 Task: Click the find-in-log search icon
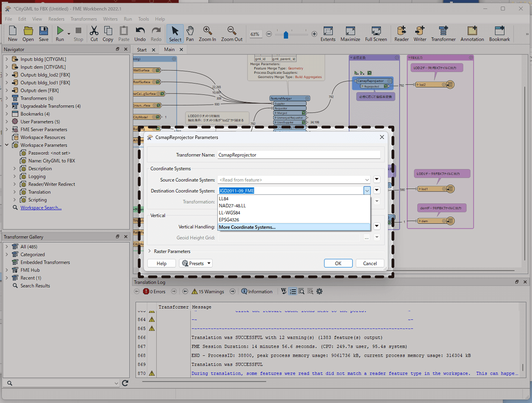(x=301, y=291)
